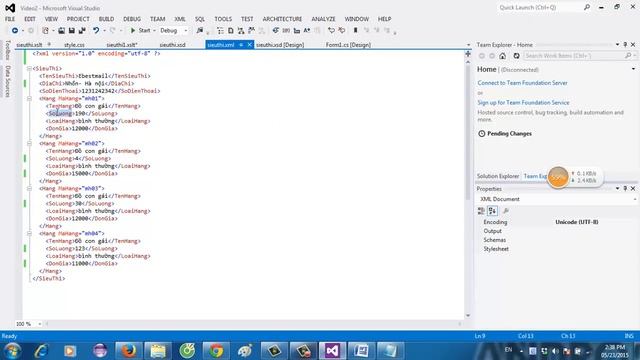Open the Data Sources side tab
640x360 pixels.
tap(7, 81)
